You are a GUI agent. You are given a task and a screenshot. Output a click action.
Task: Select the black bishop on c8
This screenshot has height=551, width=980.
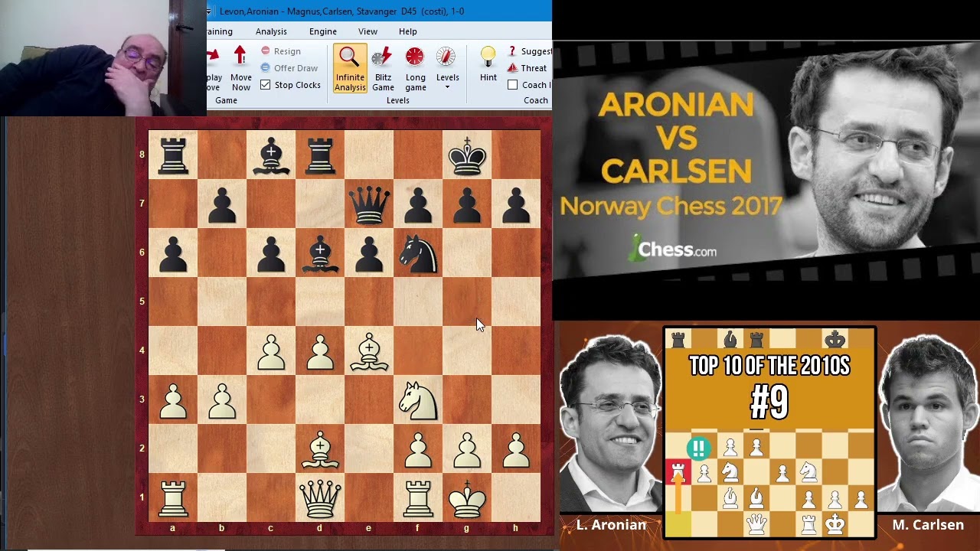[x=271, y=155]
